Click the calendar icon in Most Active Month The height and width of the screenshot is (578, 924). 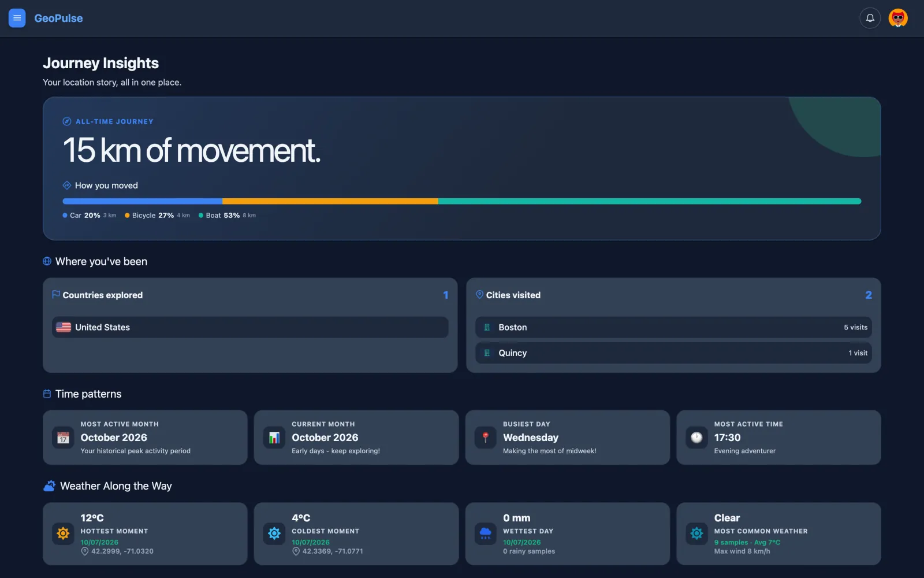(x=63, y=438)
